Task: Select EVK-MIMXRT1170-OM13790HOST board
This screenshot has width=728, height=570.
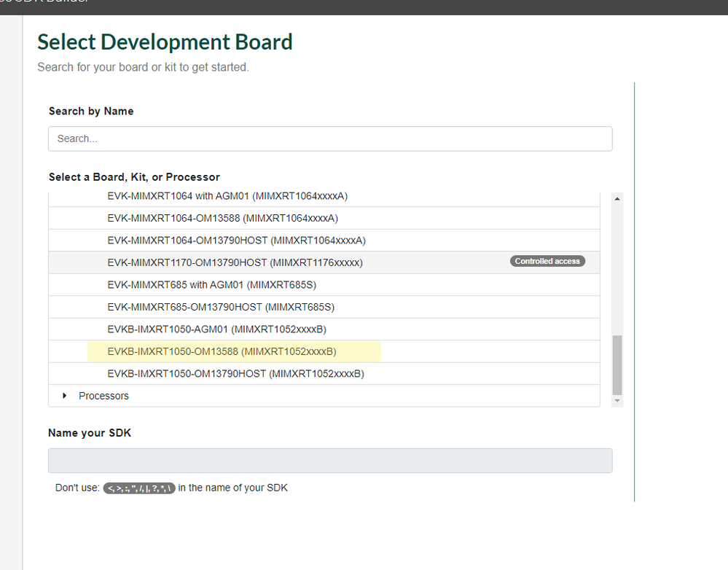Action: click(x=235, y=262)
